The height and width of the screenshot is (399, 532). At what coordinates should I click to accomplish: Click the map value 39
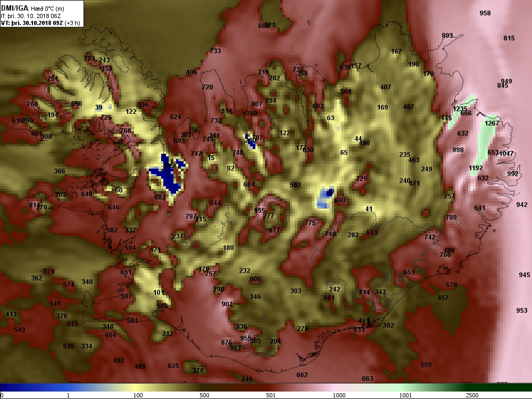tap(98, 107)
